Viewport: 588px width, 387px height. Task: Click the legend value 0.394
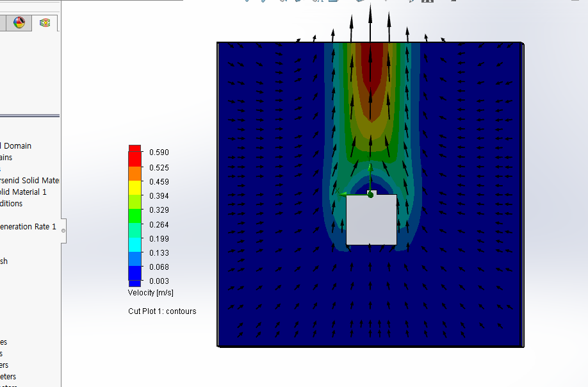pos(159,196)
